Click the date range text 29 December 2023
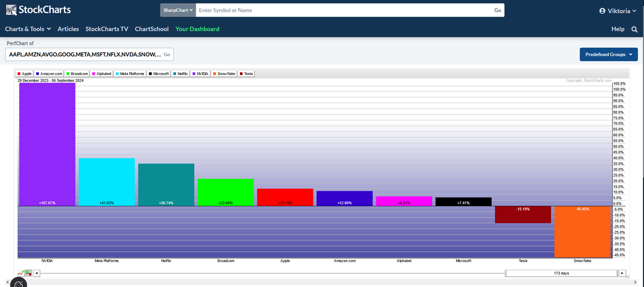The image size is (644, 287). click(33, 81)
